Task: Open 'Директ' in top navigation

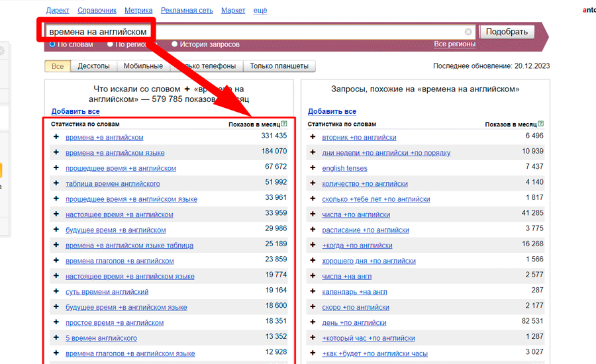Action: click(58, 11)
